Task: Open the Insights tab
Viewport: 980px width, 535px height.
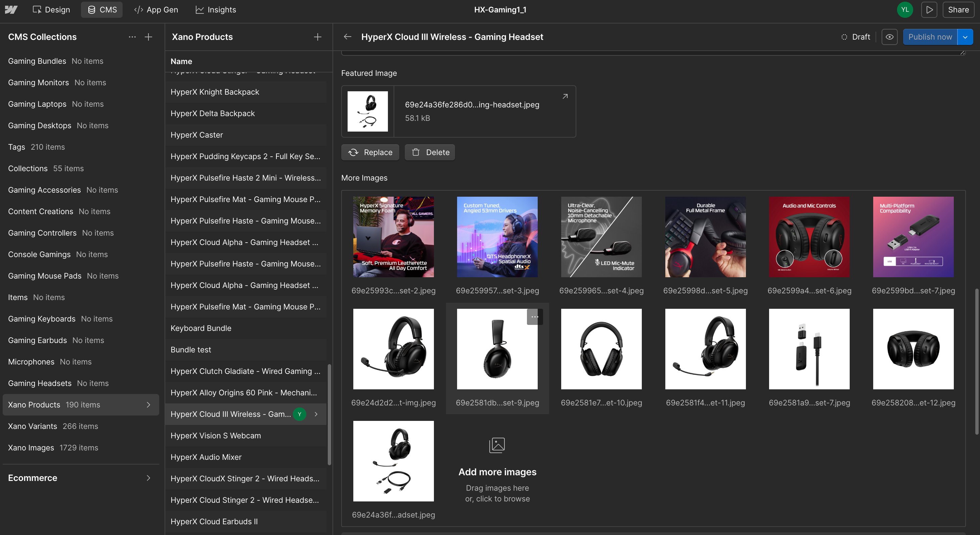Action: [216, 9]
